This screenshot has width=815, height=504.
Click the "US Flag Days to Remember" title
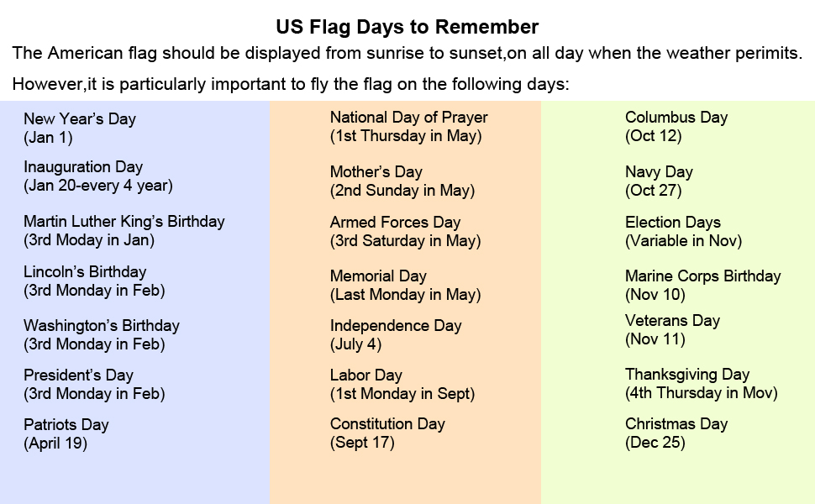click(407, 28)
